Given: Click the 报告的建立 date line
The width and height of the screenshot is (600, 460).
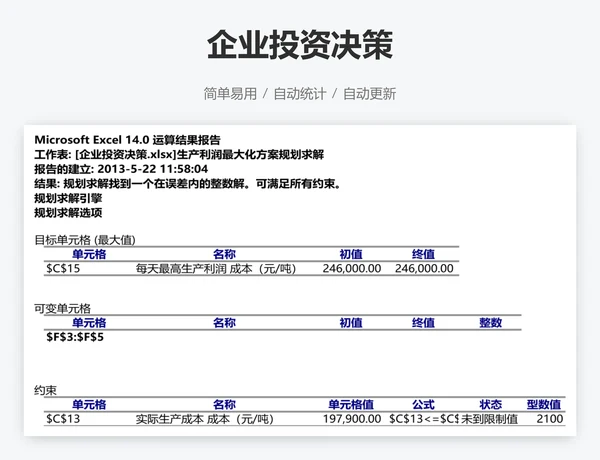Looking at the screenshot, I should [121, 169].
